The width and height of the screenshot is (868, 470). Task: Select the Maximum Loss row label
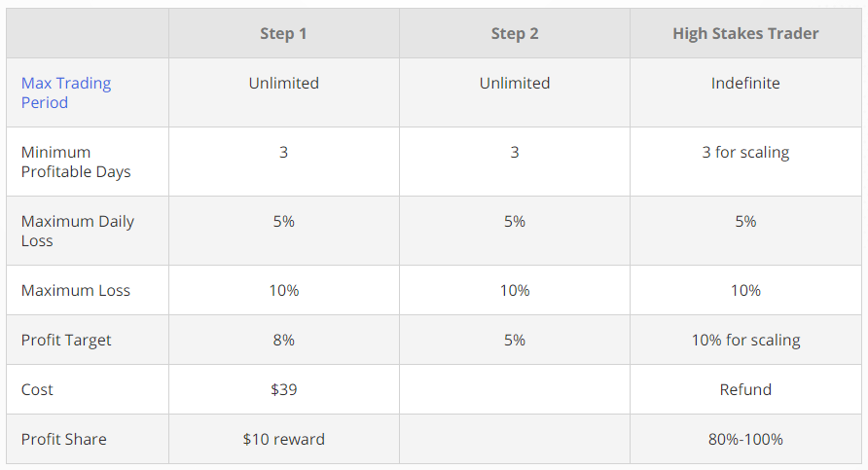[76, 291]
